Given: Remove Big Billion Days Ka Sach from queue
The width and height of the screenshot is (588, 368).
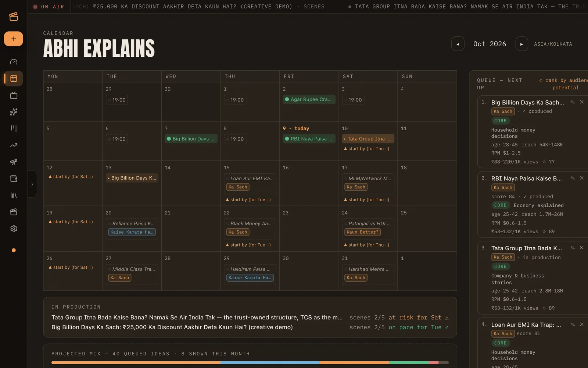Looking at the screenshot, I should [x=581, y=102].
